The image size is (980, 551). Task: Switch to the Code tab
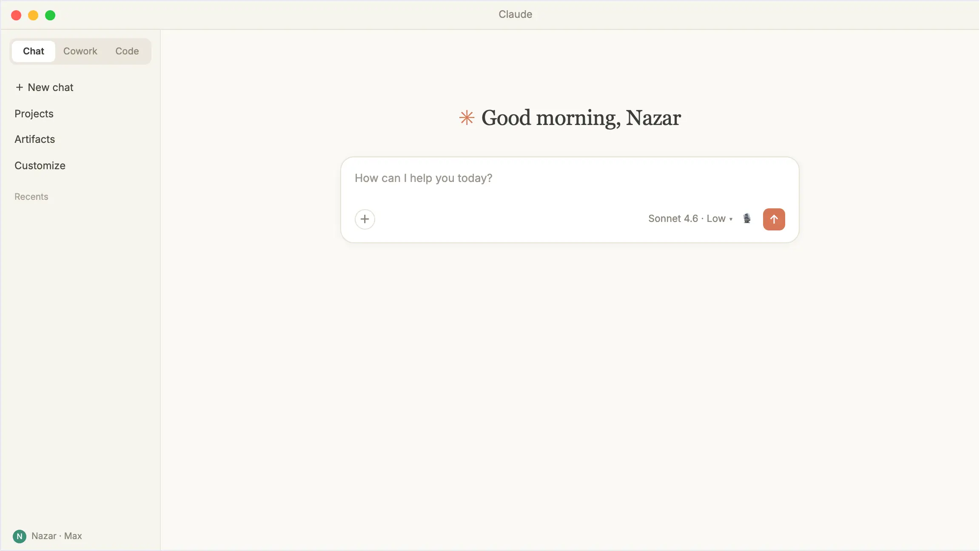click(x=127, y=51)
